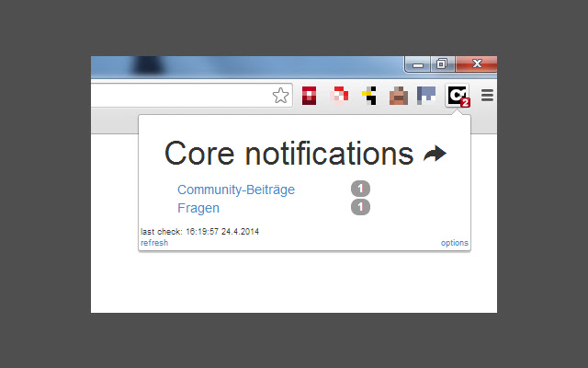
Task: Open the Fragen link
Action: point(198,208)
